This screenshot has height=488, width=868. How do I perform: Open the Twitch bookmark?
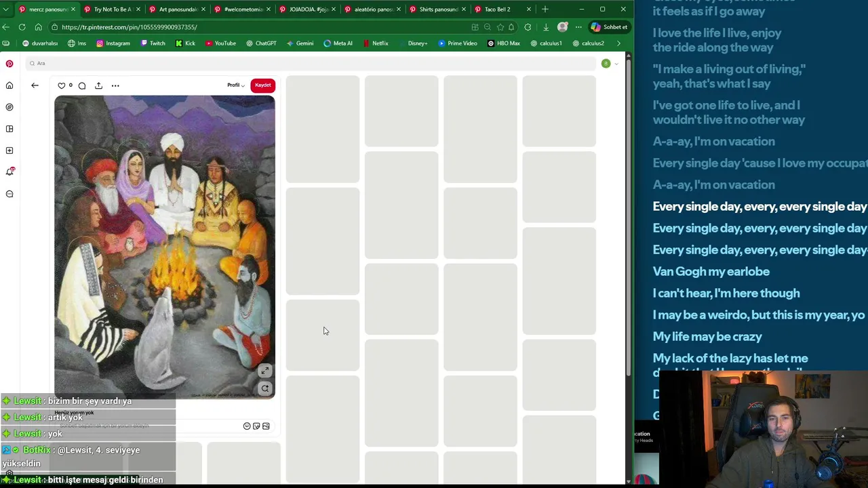click(153, 43)
